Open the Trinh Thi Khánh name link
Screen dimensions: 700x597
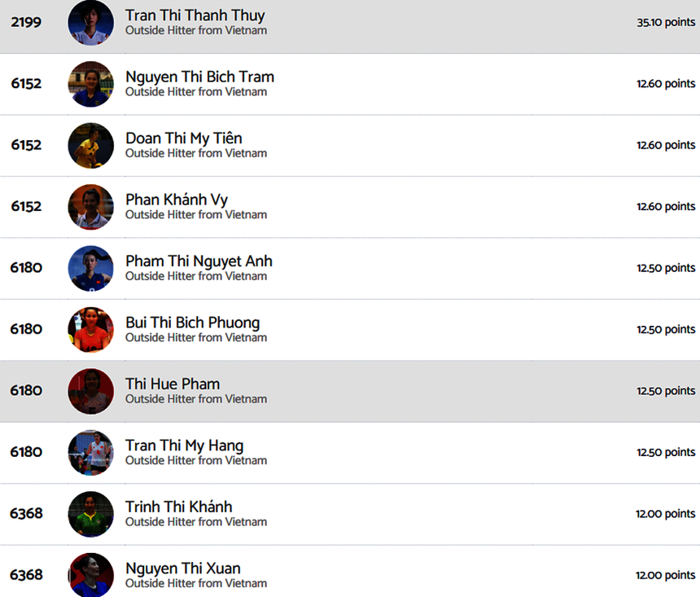(x=178, y=507)
